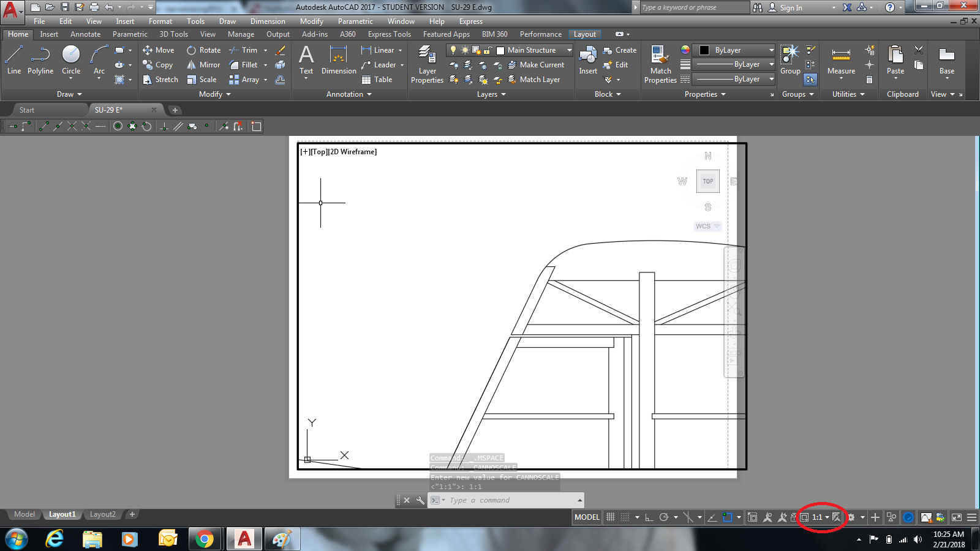Open the viewport scale 1:1 dropdown
Viewport: 980px width, 551px height.
pos(821,517)
